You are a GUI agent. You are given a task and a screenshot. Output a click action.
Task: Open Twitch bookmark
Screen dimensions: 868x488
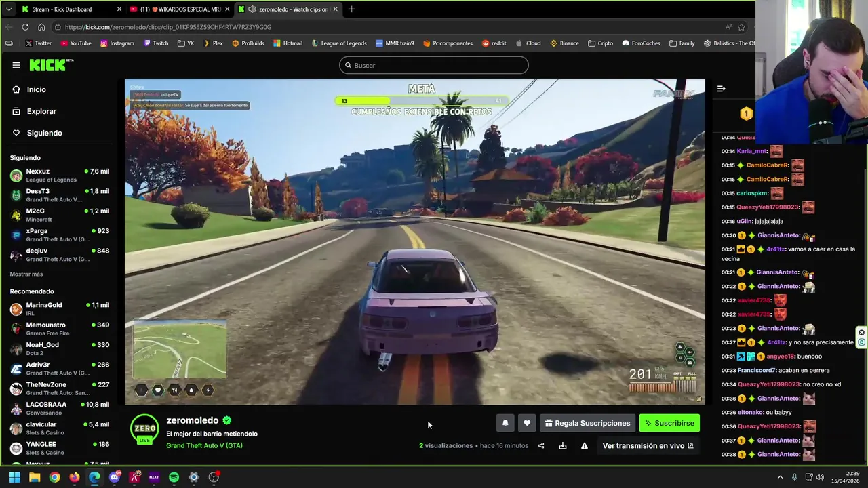tap(156, 43)
